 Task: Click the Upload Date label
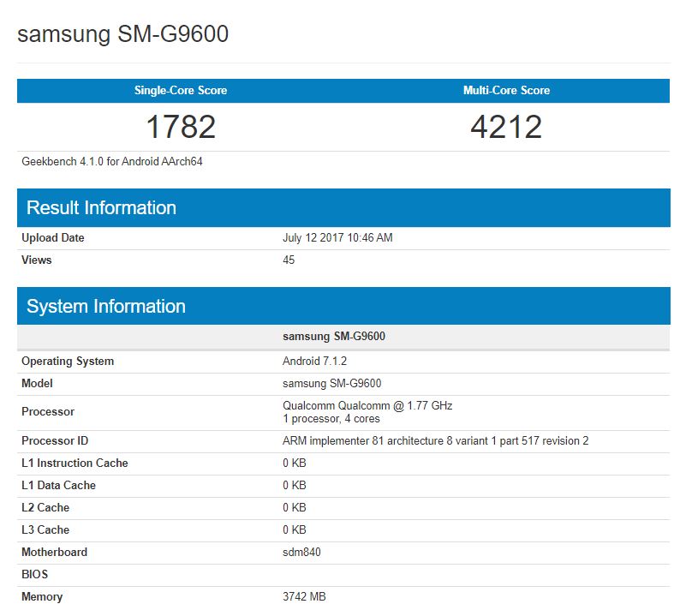pyautogui.click(x=53, y=237)
